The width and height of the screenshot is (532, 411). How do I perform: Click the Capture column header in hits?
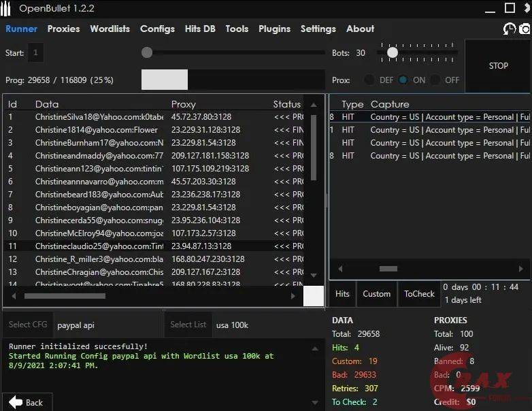click(x=390, y=104)
